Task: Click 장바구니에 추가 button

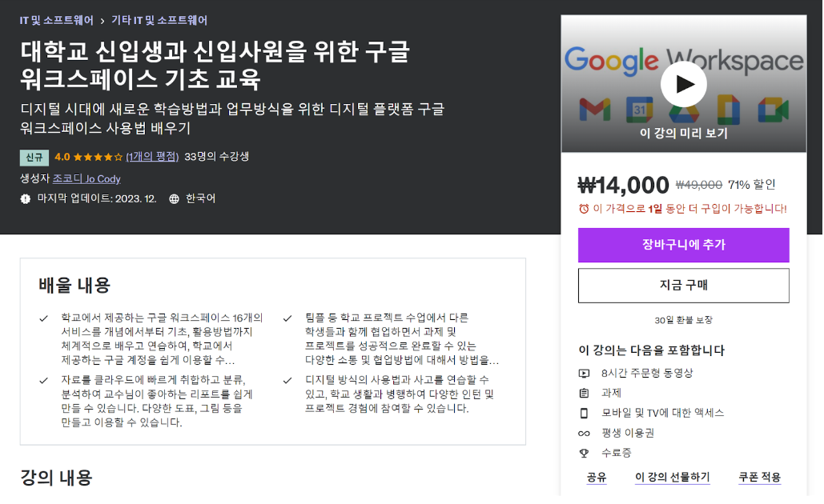Action: click(x=684, y=245)
